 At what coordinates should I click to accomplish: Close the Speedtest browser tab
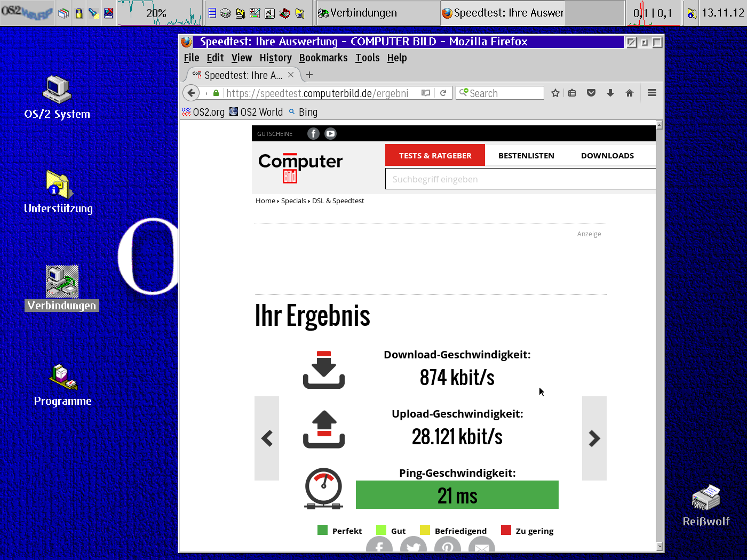(x=291, y=75)
